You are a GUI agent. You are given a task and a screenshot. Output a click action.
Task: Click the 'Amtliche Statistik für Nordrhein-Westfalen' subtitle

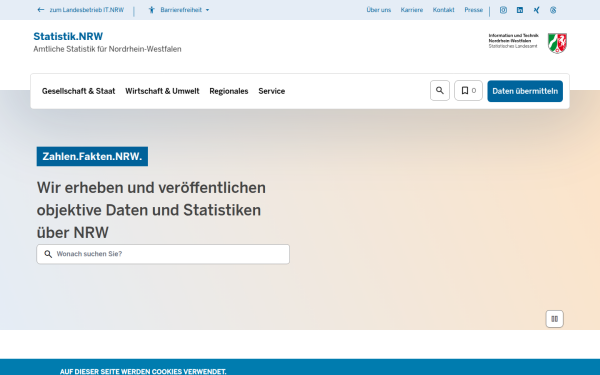[107, 49]
